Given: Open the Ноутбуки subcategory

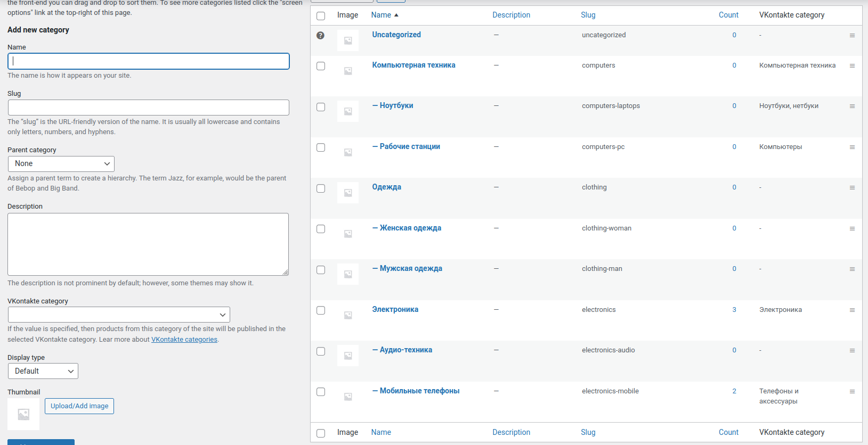Looking at the screenshot, I should 393,105.
